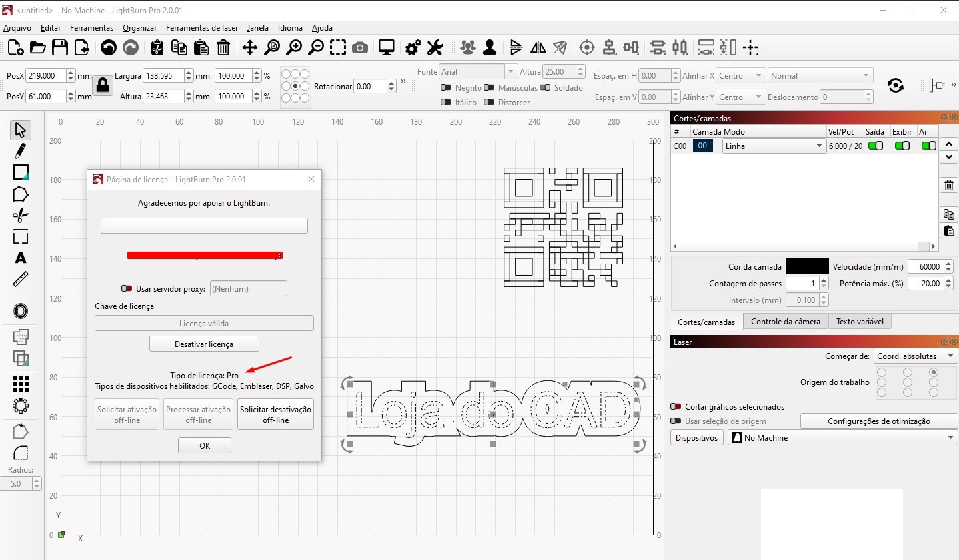This screenshot has width=959, height=560.
Task: Select the Draw Lines pencil tool
Action: click(21, 151)
